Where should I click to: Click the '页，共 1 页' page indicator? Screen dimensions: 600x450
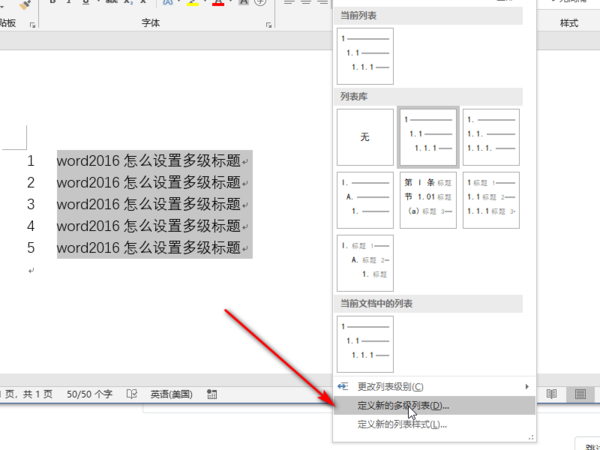(x=28, y=394)
